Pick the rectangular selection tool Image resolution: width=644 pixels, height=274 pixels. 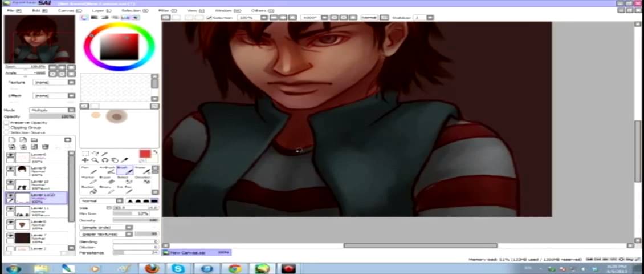click(x=85, y=154)
